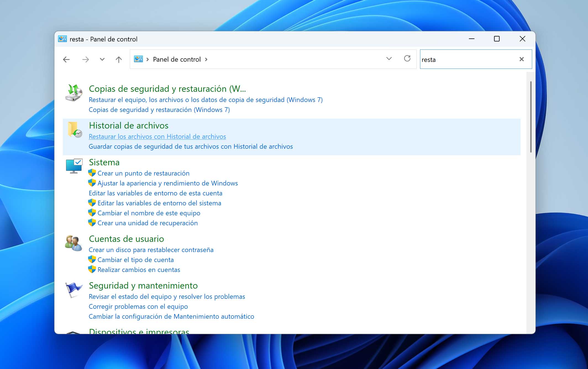Click the search field containing resta
The width and height of the screenshot is (588, 369).
coord(476,59)
